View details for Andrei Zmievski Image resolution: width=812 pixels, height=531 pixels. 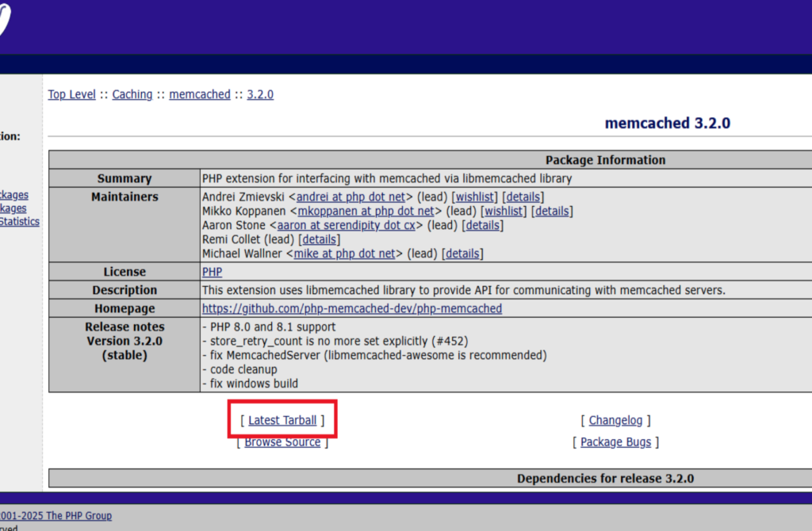point(524,197)
